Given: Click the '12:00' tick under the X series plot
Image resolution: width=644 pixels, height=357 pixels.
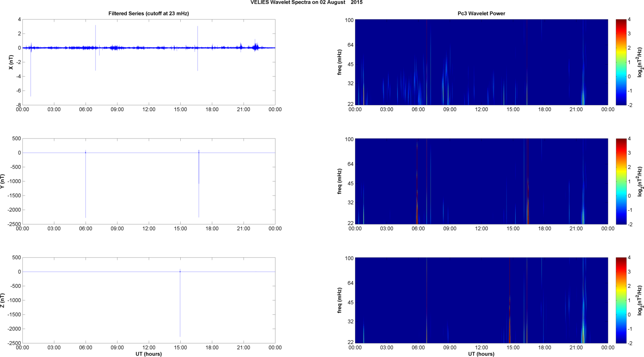Looking at the screenshot, I should point(149,110).
